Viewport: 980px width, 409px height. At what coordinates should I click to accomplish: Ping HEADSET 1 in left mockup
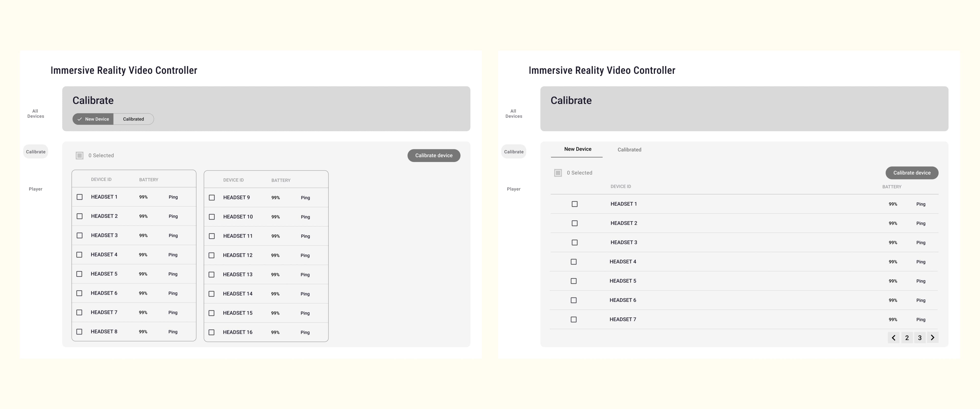(173, 197)
